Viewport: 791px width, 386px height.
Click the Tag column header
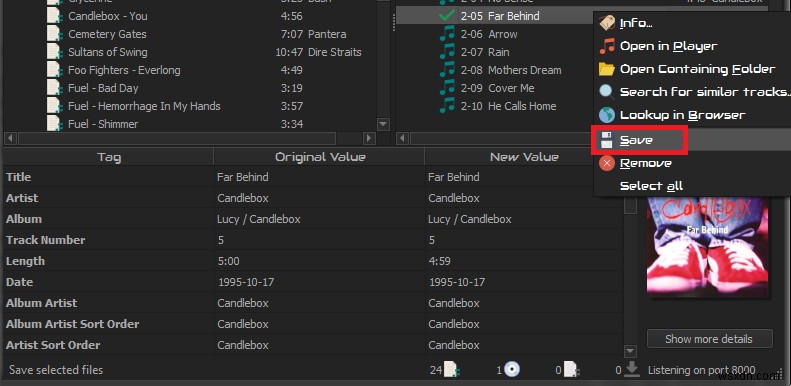tap(108, 157)
